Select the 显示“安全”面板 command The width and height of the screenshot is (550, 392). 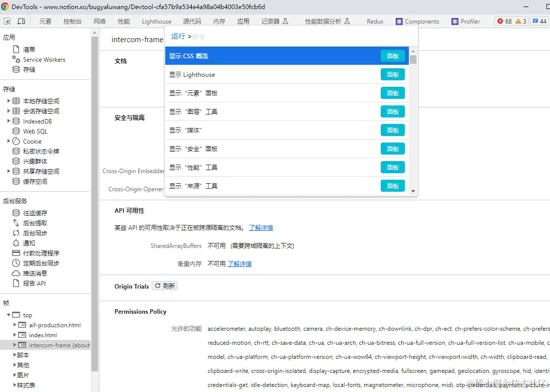point(287,149)
